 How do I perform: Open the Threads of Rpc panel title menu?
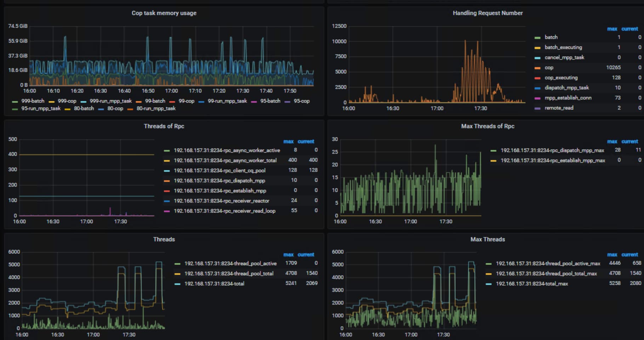[x=164, y=126]
